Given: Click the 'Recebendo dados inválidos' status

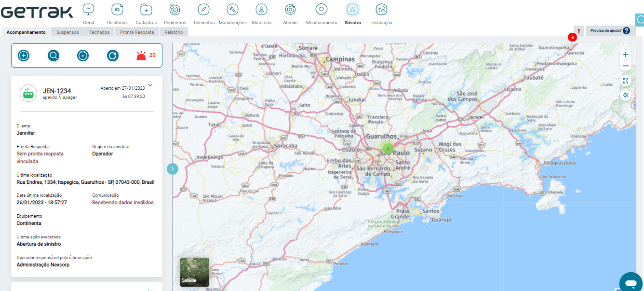Looking at the screenshot, I should [123, 203].
